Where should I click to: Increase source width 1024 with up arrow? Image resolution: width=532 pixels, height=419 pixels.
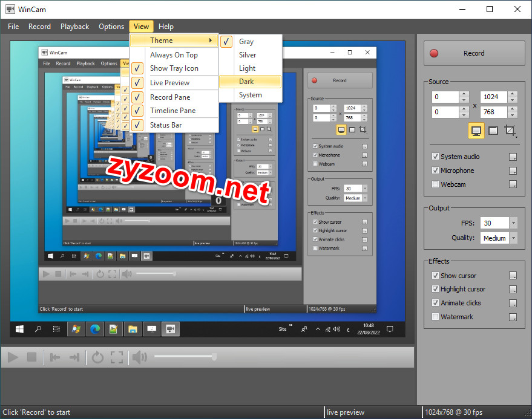point(513,94)
